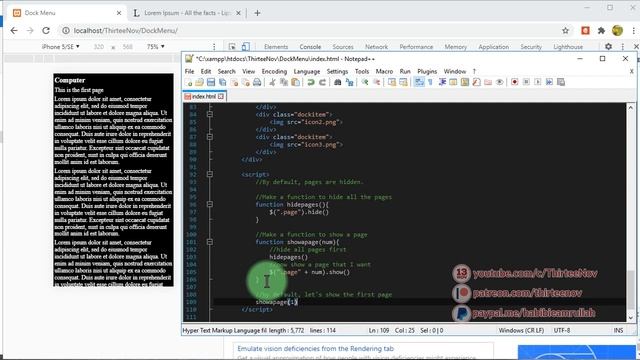Open the Macro menu
Image resolution: width=640 pixels, height=360 pixels.
pyautogui.click(x=384, y=71)
